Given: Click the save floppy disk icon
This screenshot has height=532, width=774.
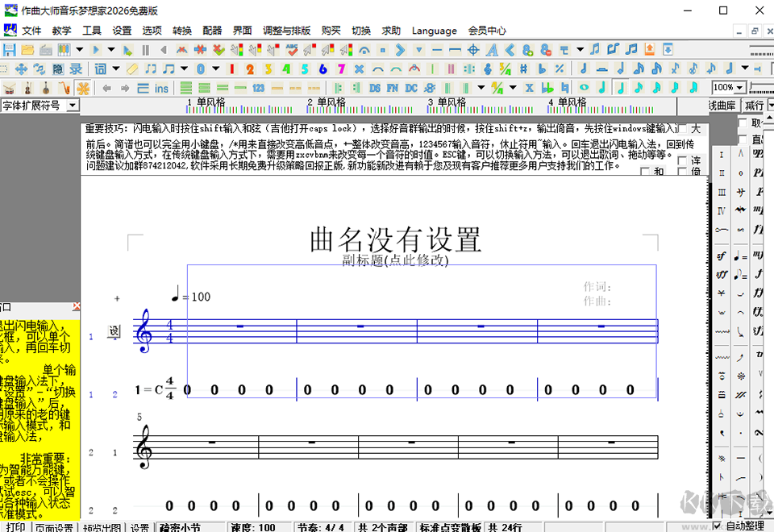Looking at the screenshot, I should 9,50.
